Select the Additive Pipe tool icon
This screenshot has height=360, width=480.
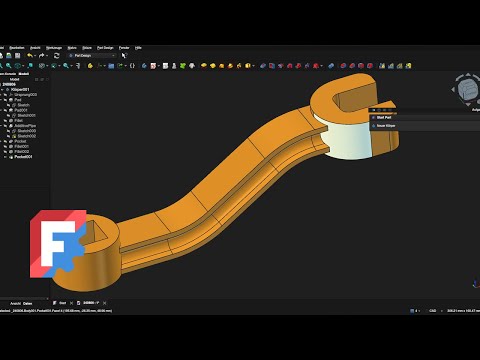(x=230, y=66)
